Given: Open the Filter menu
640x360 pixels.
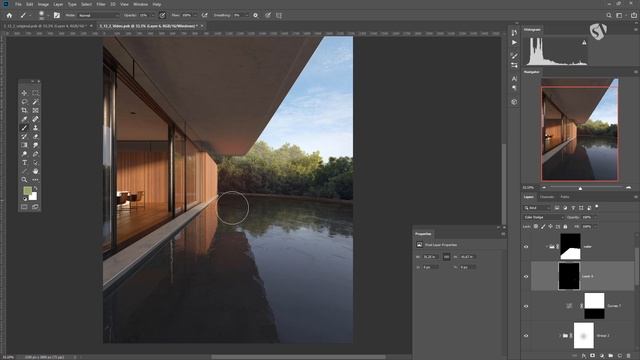Looking at the screenshot, I should pos(101,4).
